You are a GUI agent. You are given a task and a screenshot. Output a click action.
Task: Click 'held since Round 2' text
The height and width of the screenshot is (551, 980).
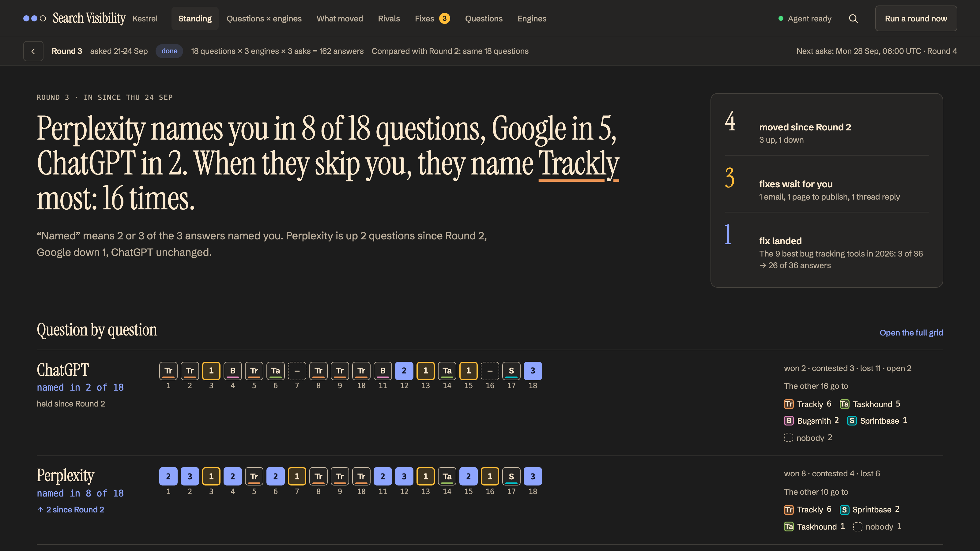pyautogui.click(x=71, y=404)
